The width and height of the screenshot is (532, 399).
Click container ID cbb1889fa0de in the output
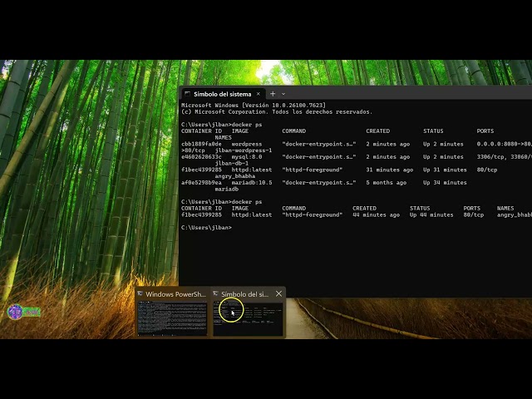[201, 144]
